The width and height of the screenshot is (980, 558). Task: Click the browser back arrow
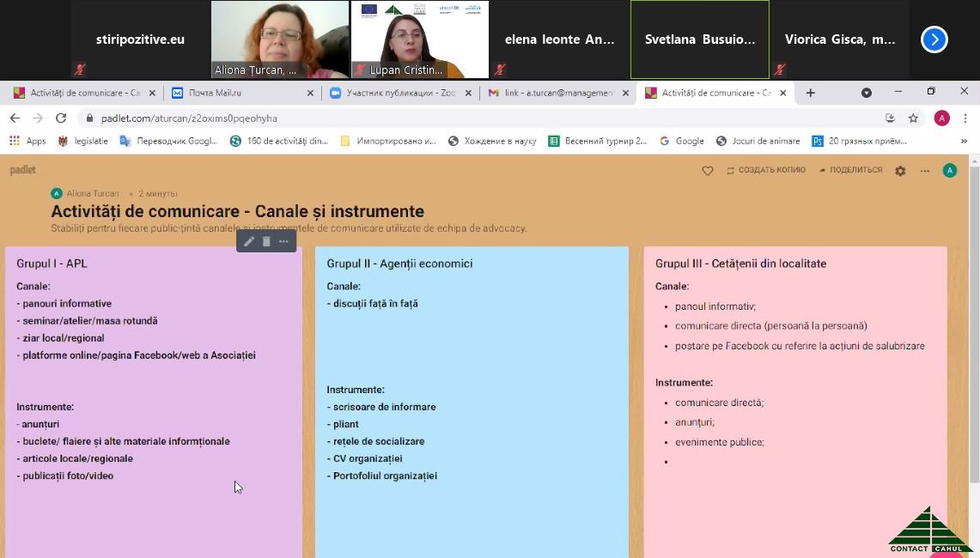[15, 118]
